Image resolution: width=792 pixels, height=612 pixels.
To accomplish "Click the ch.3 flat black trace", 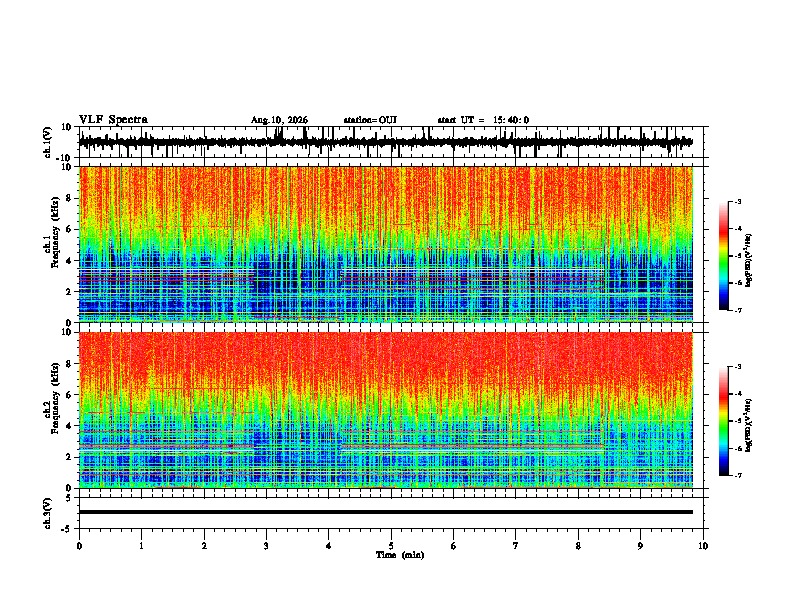I will click(x=386, y=512).
